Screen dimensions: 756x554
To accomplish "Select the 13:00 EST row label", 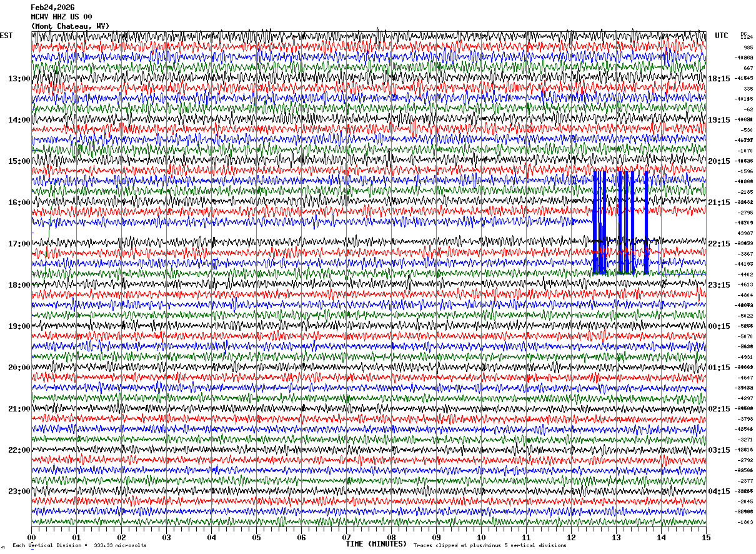I will 19,79.
